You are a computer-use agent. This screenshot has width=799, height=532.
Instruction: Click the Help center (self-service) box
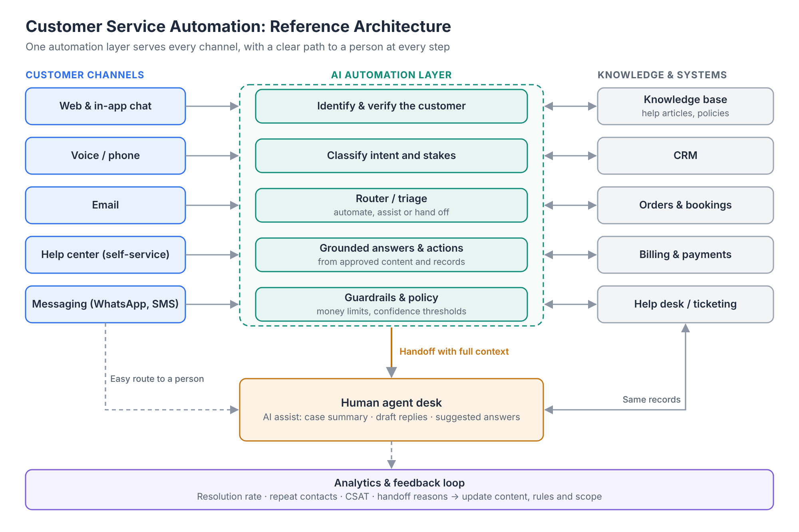point(105,255)
